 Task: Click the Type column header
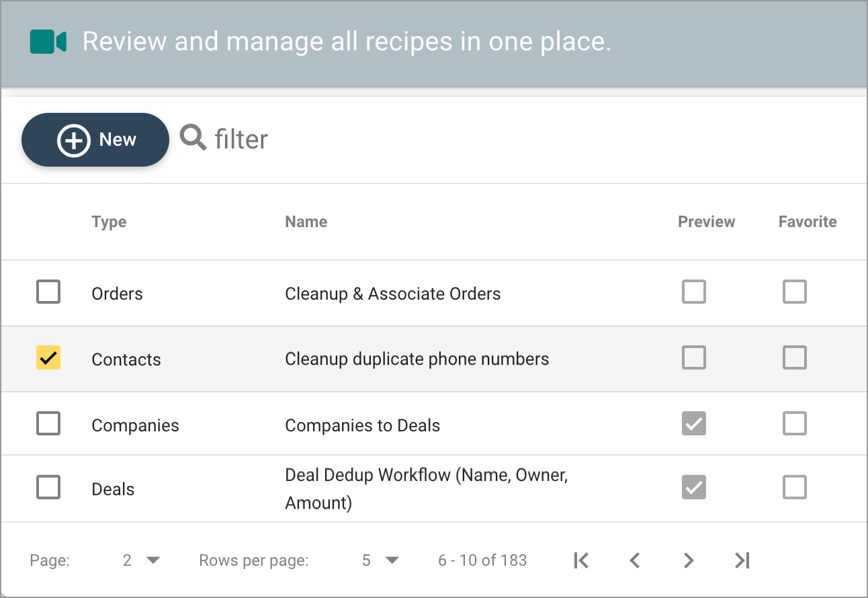(x=109, y=222)
